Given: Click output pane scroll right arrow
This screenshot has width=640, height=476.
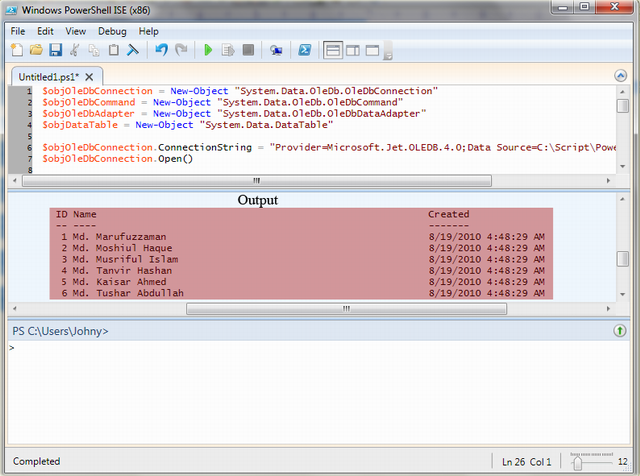Looking at the screenshot, I should [608, 309].
